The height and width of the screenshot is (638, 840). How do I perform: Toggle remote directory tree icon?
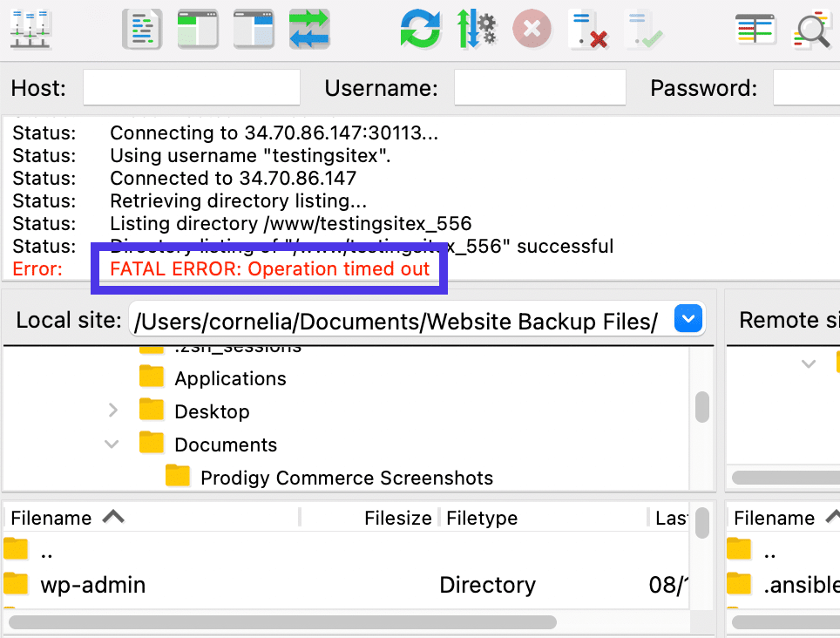[x=254, y=30]
